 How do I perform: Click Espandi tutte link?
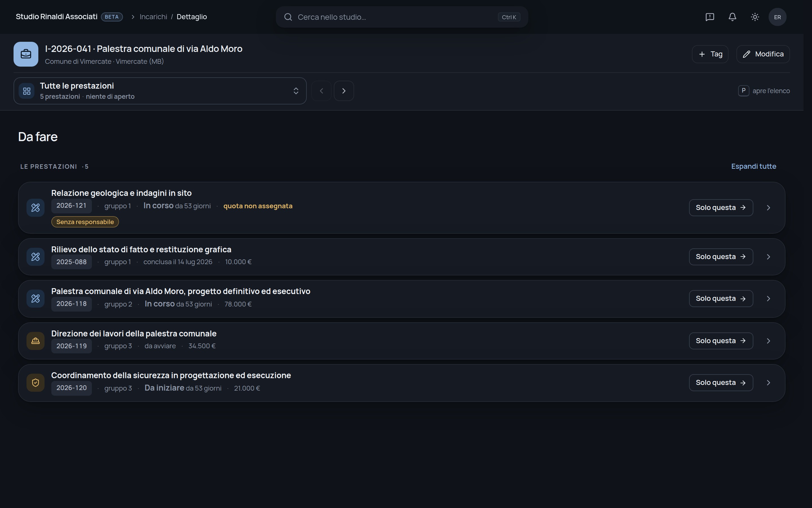pos(753,166)
